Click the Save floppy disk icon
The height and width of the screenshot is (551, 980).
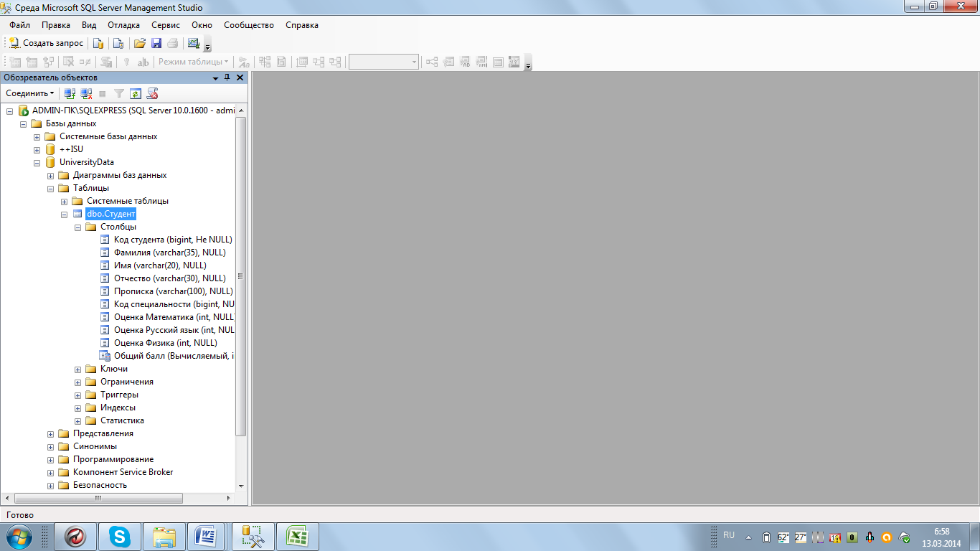[156, 43]
